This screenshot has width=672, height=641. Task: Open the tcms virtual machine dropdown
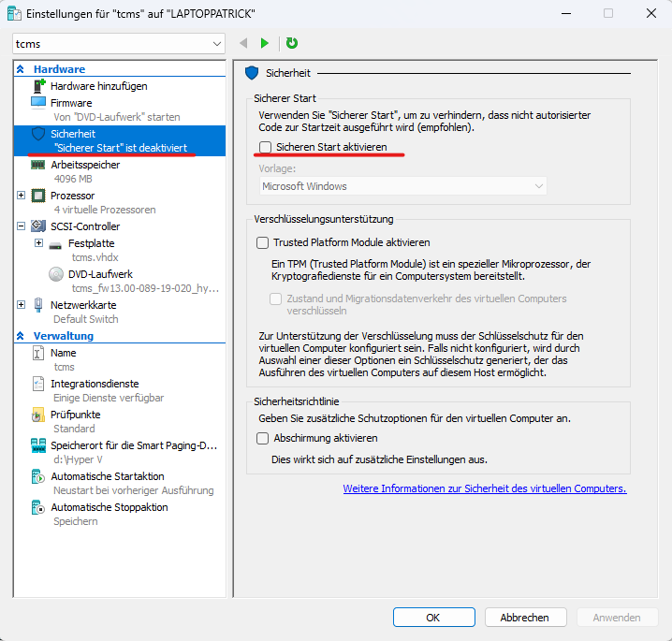click(x=216, y=44)
